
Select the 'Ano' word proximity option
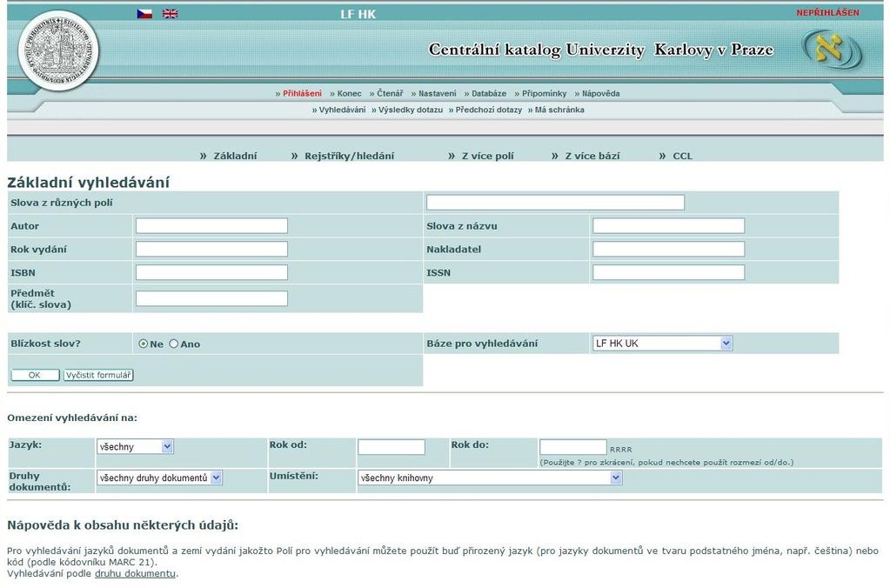tap(174, 344)
